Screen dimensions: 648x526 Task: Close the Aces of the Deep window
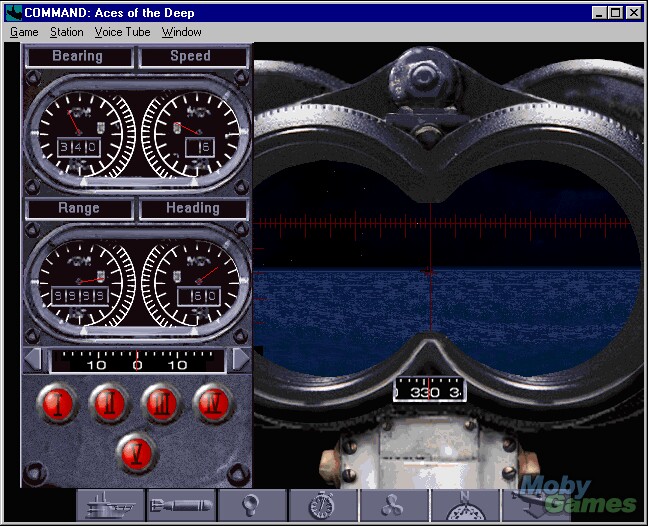pos(634,13)
